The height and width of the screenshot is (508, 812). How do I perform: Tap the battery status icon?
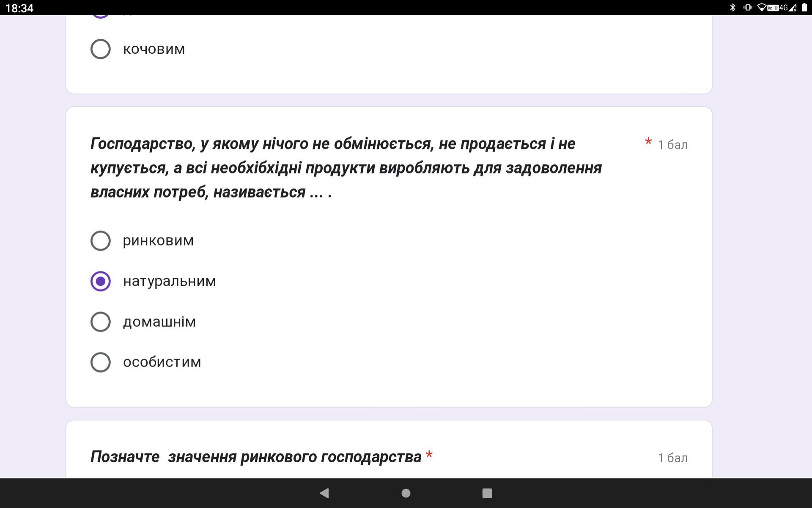tap(804, 8)
